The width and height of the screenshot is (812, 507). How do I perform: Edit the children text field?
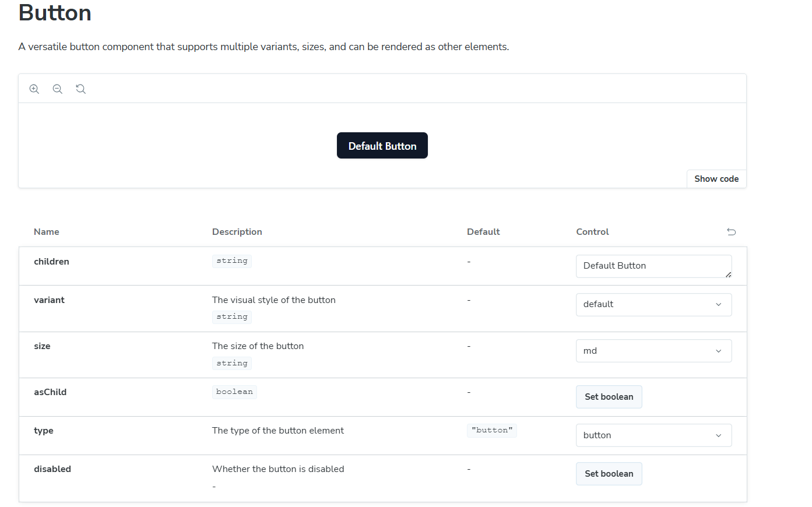coord(653,266)
